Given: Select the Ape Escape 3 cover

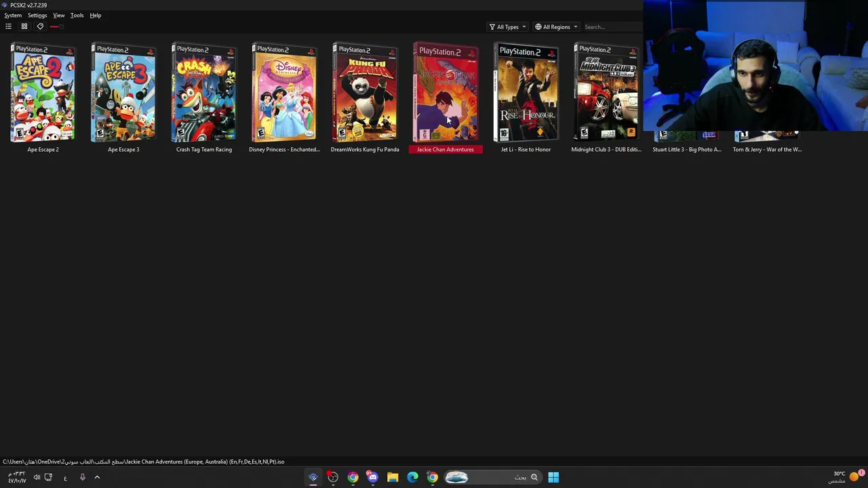Looking at the screenshot, I should (123, 93).
